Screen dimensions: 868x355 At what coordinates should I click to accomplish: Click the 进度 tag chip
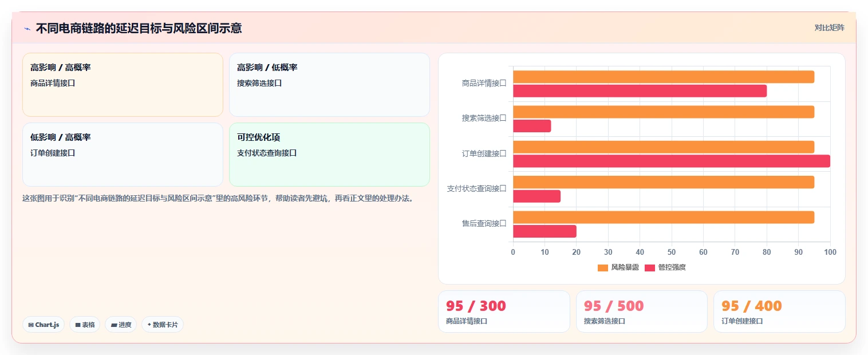pos(121,325)
